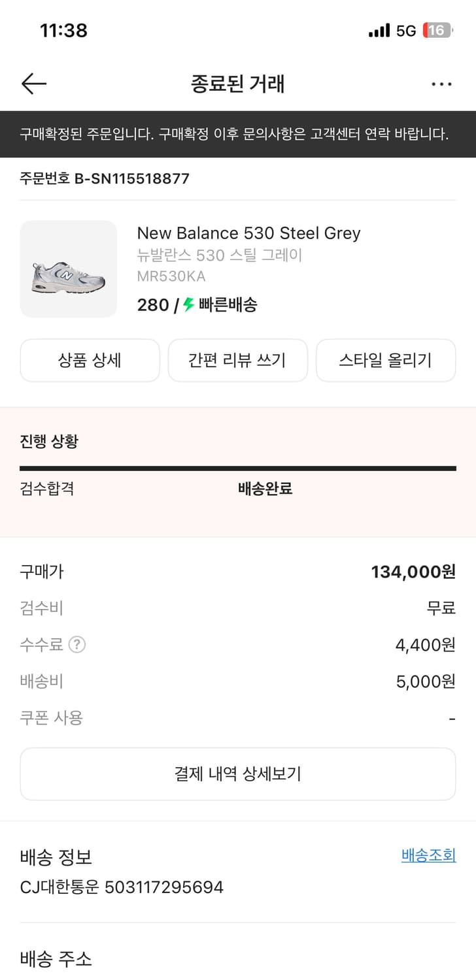This screenshot has height=980, width=476.
Task: Tap the New Balance 530 Steel Grey title
Action: point(248,233)
